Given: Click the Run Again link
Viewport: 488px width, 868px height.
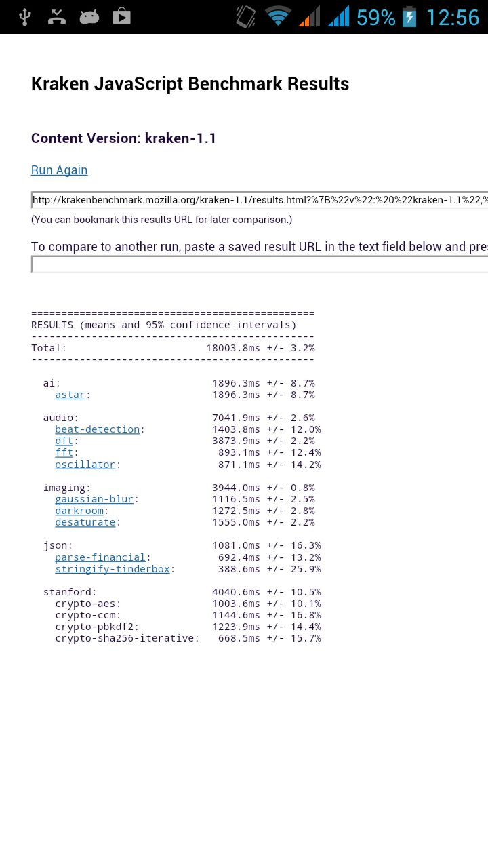Looking at the screenshot, I should point(59,170).
